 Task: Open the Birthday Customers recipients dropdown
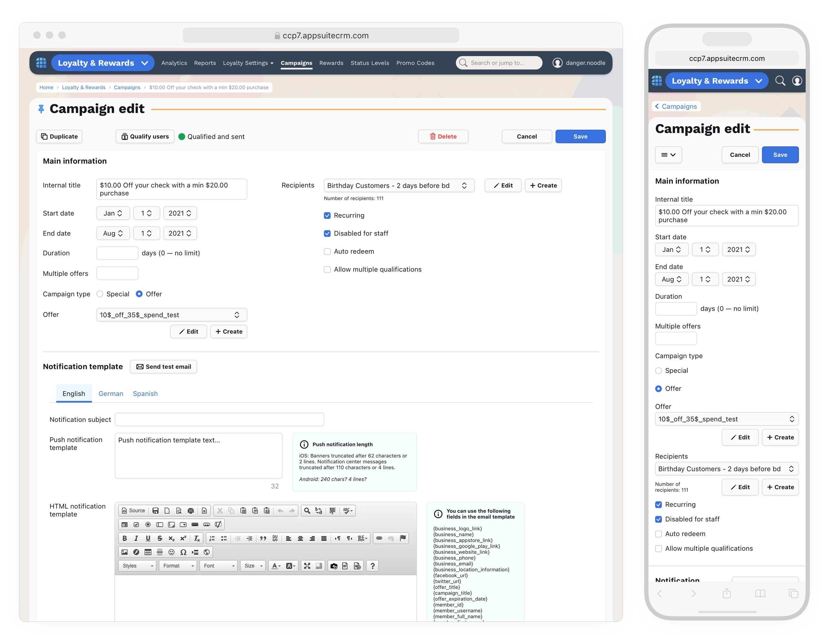399,185
